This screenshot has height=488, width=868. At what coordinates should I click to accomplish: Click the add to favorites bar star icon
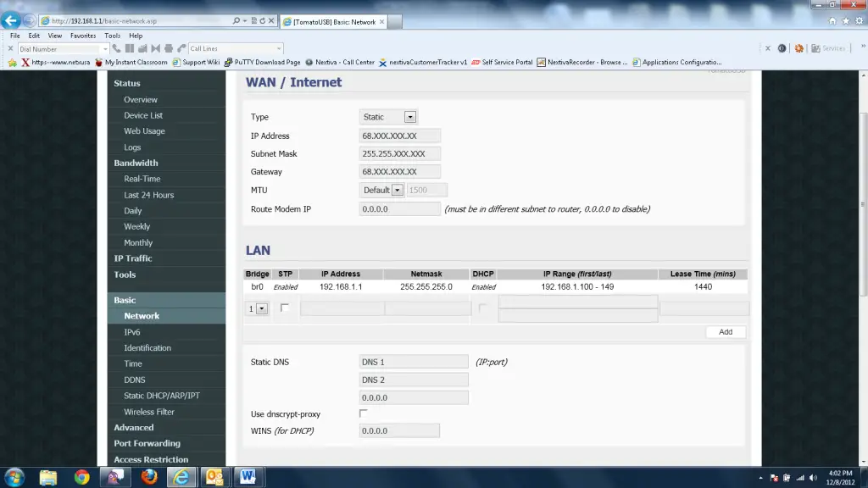click(x=12, y=63)
